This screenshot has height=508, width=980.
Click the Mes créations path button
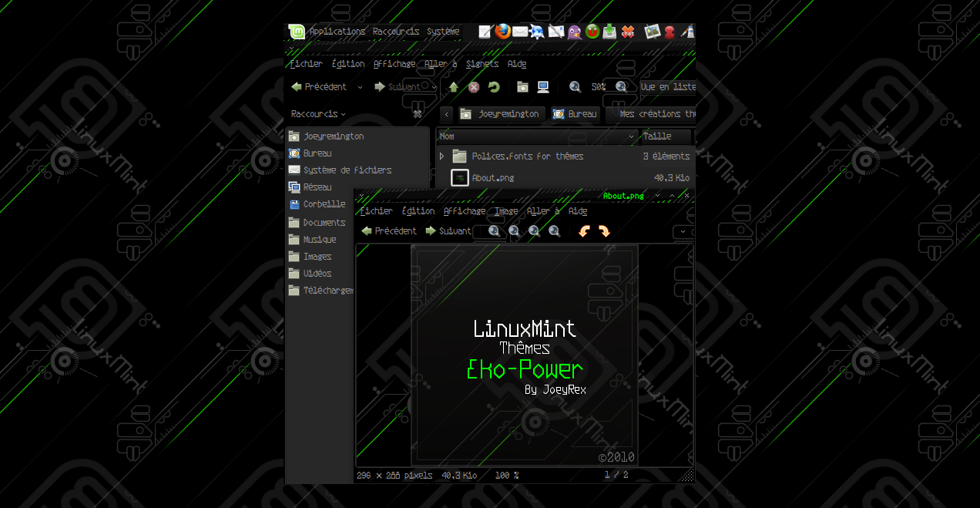pos(651,114)
